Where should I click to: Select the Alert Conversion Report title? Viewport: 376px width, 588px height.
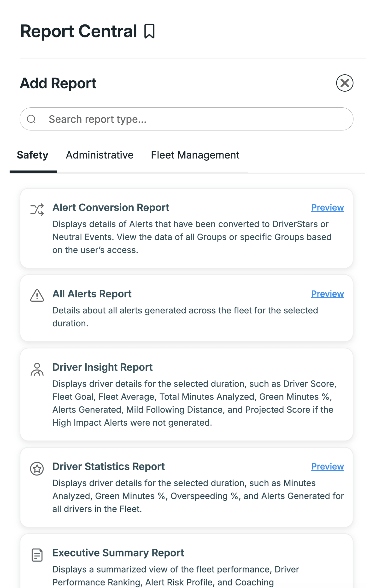(x=111, y=208)
